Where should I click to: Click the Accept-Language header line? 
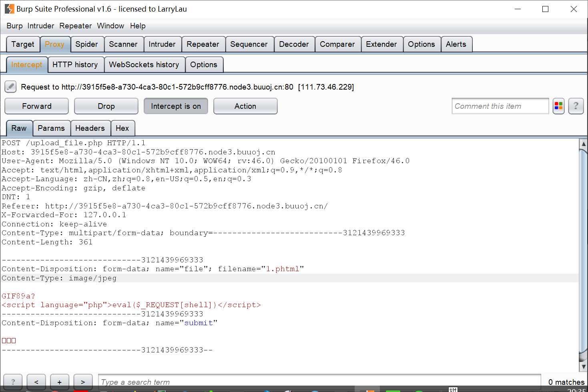pyautogui.click(x=126, y=179)
